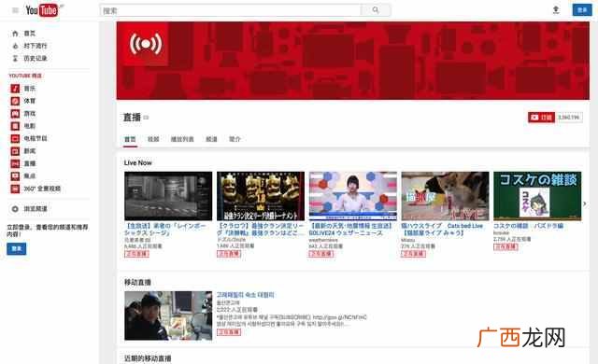Screen dimensions: 598x364
Task: Click the 近期的移动直播 section heading
Action: coord(148,358)
